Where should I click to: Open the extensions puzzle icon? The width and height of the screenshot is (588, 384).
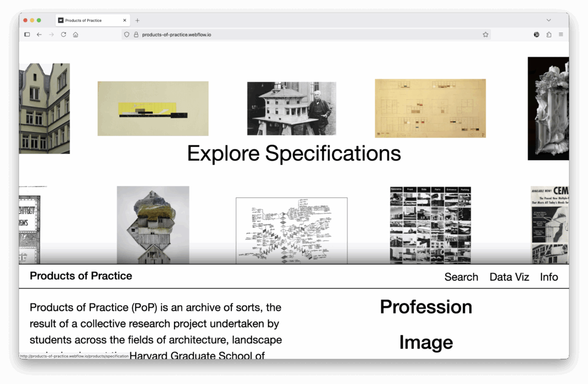pos(549,34)
